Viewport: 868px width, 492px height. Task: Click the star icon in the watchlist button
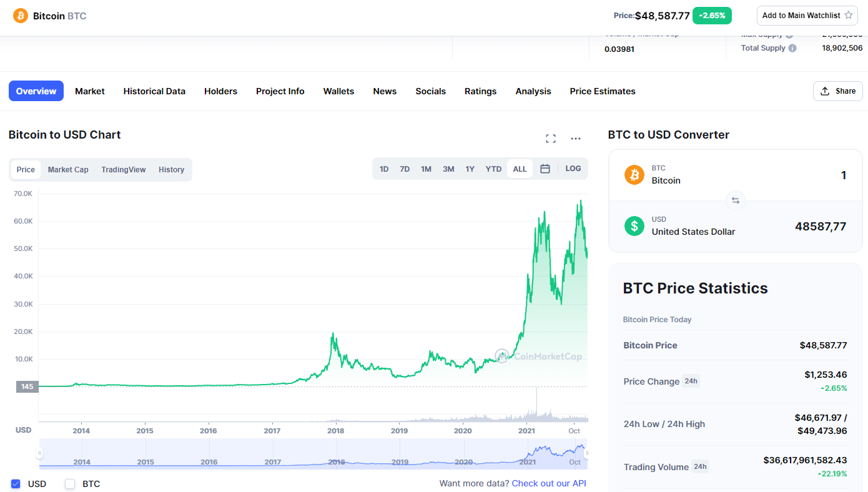(848, 15)
